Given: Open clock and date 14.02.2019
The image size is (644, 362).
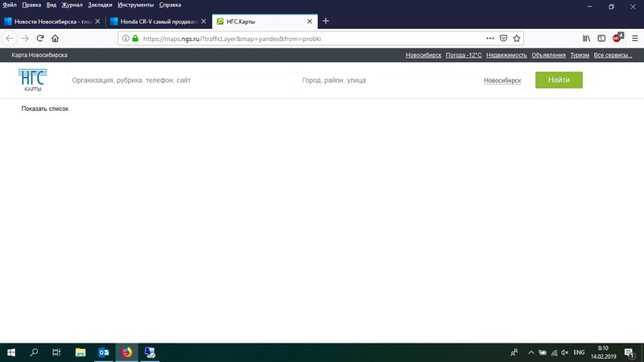Looking at the screenshot, I should pos(603,352).
